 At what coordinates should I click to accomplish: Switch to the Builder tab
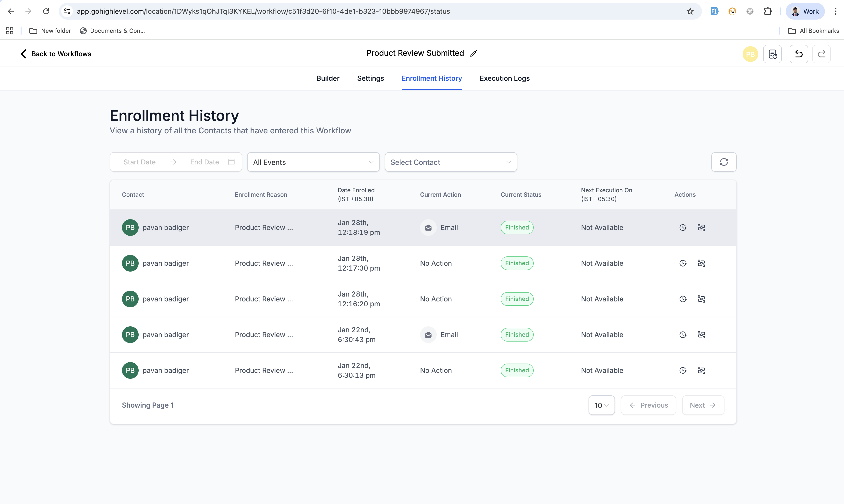pos(328,79)
